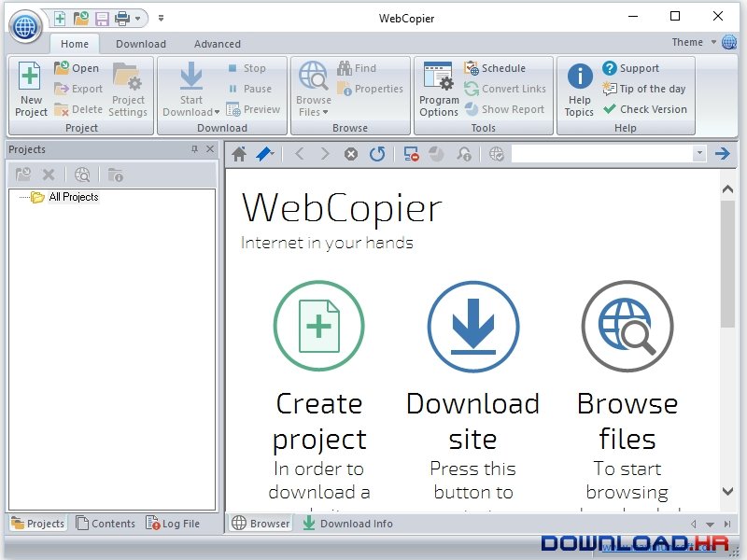
Task: Click the globe check icon in browser toolbar
Action: pos(497,154)
